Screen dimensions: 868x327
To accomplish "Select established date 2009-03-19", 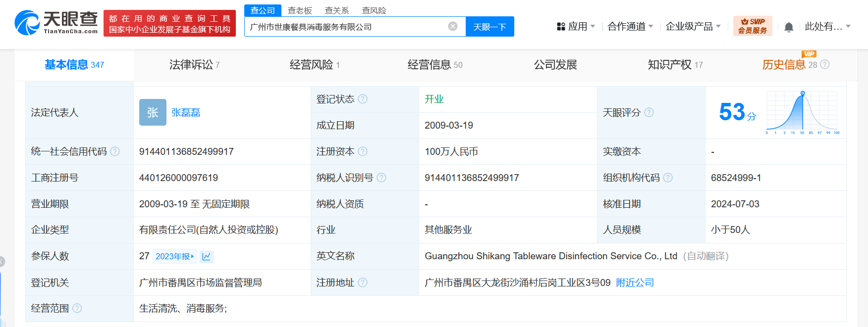I will click(x=449, y=125).
